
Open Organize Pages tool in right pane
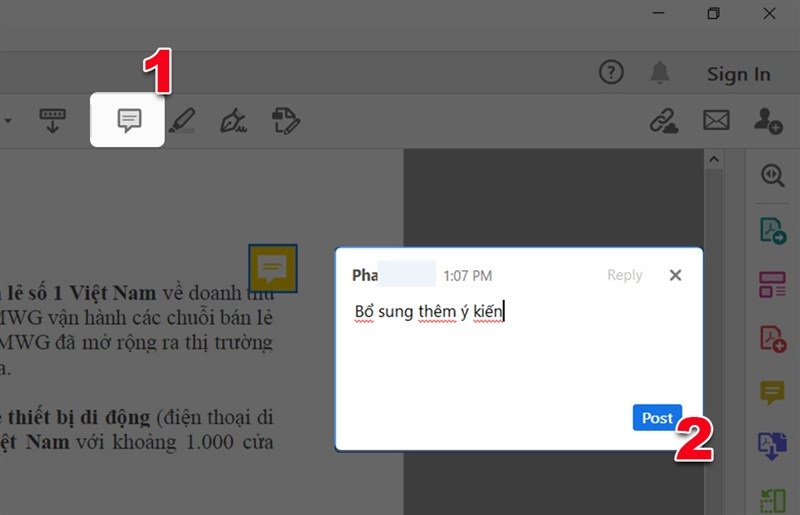(x=772, y=285)
